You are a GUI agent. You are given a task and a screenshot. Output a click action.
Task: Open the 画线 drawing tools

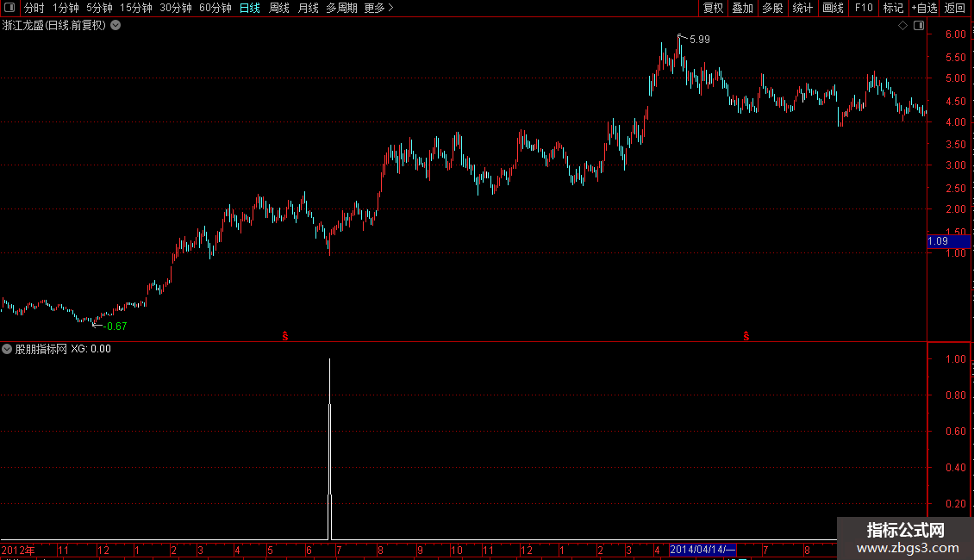click(833, 8)
